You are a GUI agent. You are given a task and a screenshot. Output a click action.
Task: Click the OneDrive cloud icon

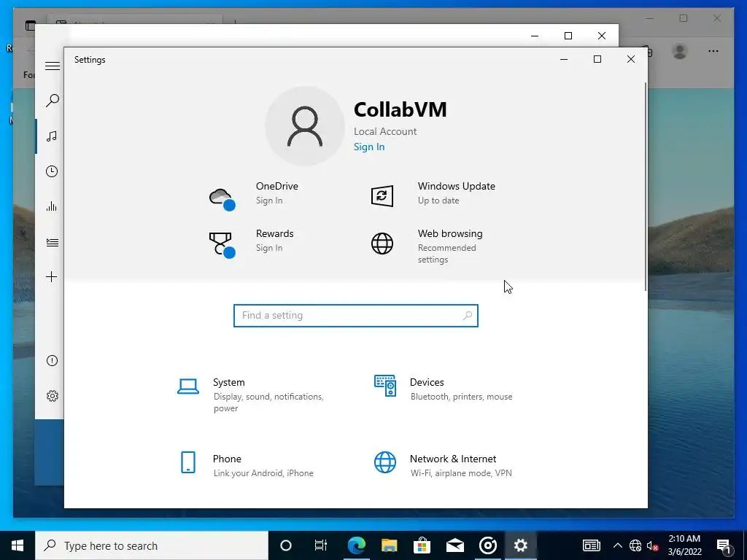pyautogui.click(x=222, y=199)
